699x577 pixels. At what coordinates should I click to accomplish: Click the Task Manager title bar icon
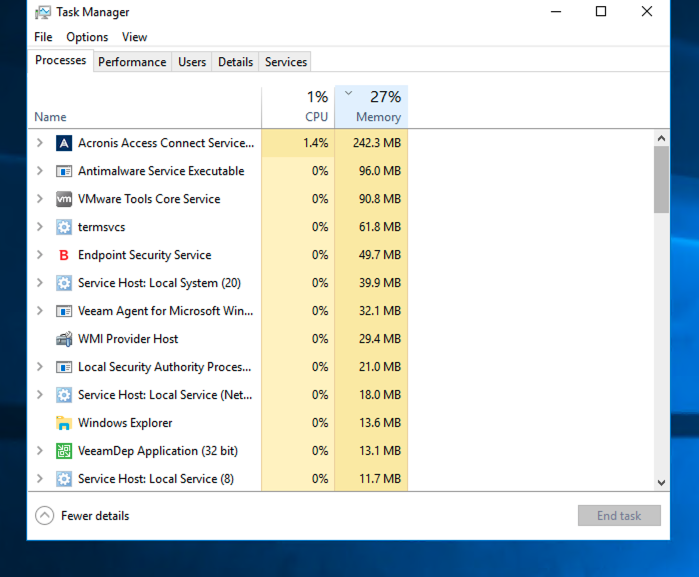[43, 12]
